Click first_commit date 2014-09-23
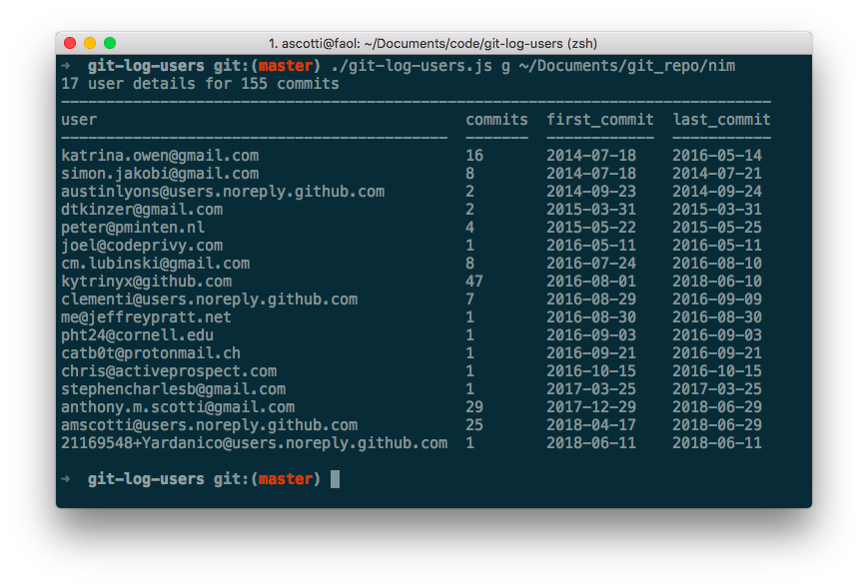 click(x=591, y=192)
